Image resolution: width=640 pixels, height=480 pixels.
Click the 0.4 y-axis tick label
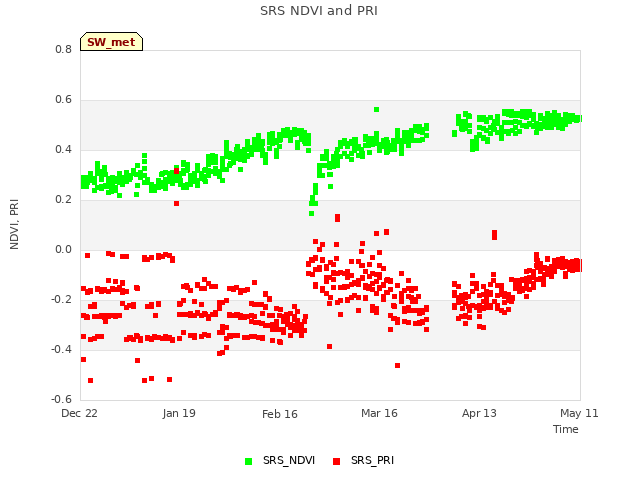point(63,149)
